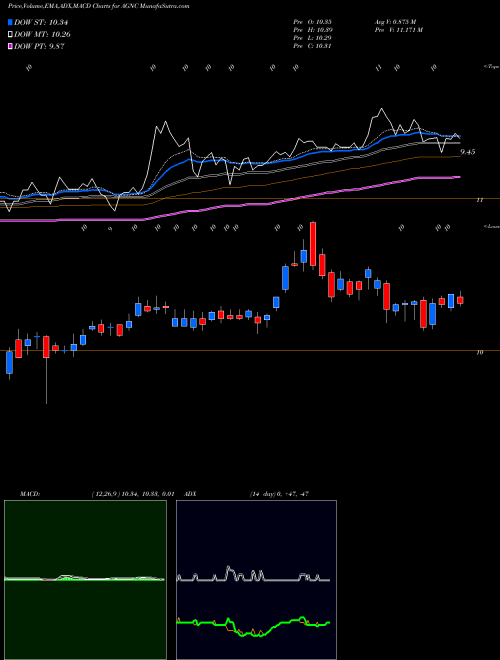Click the '11' level label on upper chart
The height and width of the screenshot is (660, 500).
click(x=479, y=200)
